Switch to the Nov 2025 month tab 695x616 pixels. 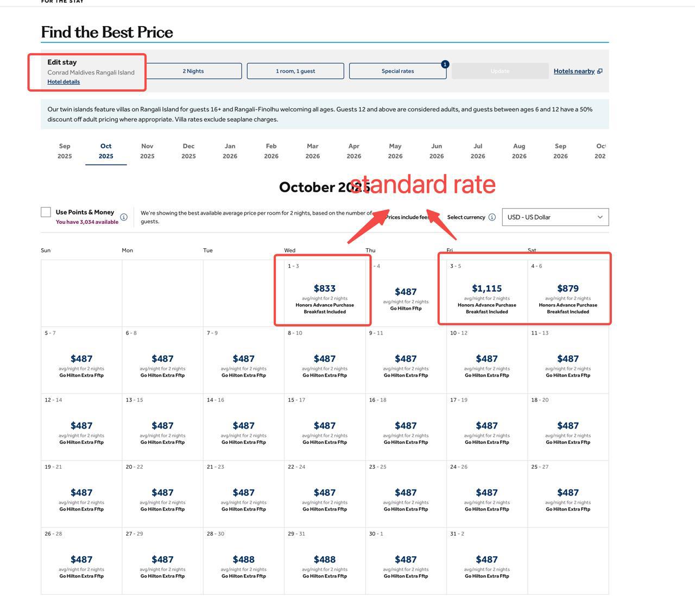(147, 151)
